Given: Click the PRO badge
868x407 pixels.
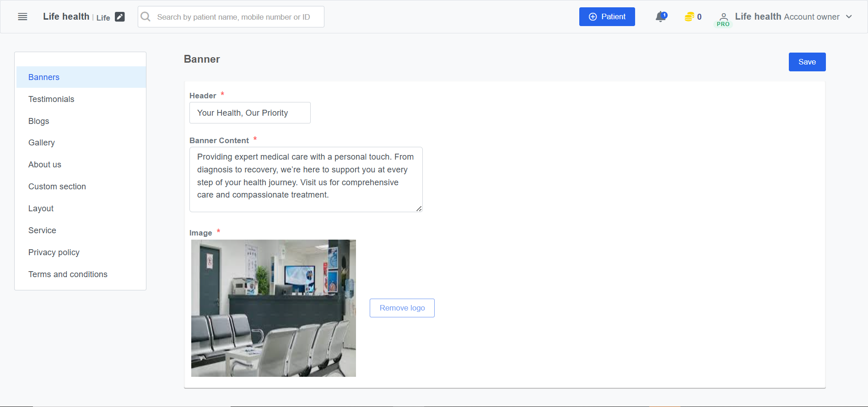Looking at the screenshot, I should 723,24.
